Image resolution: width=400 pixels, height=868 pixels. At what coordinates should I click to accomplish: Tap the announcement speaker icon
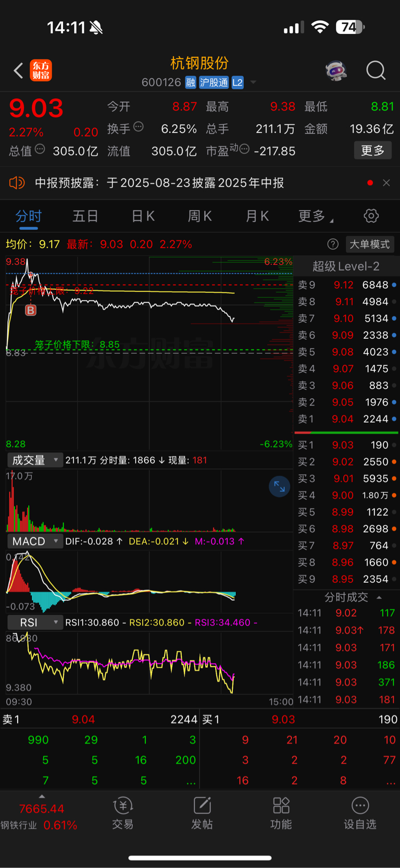point(17,182)
